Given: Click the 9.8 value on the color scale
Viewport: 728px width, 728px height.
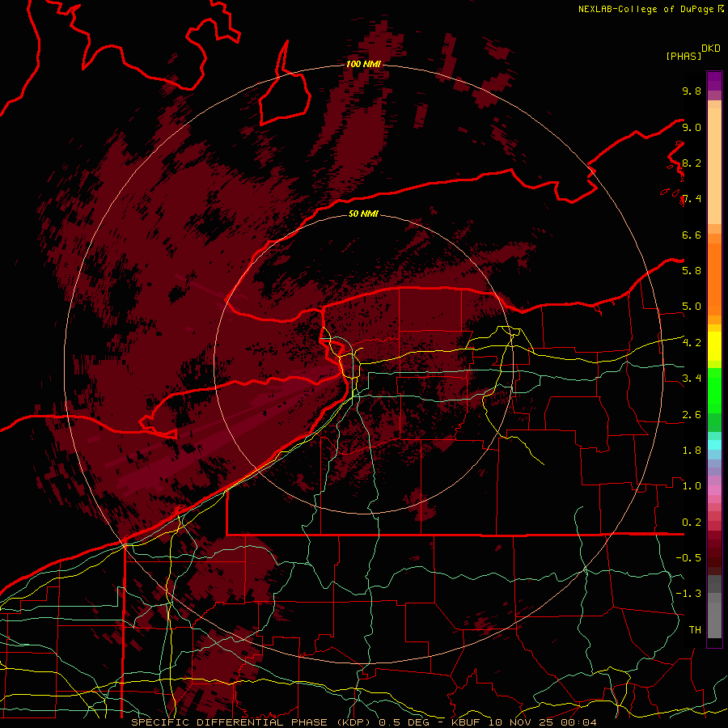Looking at the screenshot, I should point(692,91).
